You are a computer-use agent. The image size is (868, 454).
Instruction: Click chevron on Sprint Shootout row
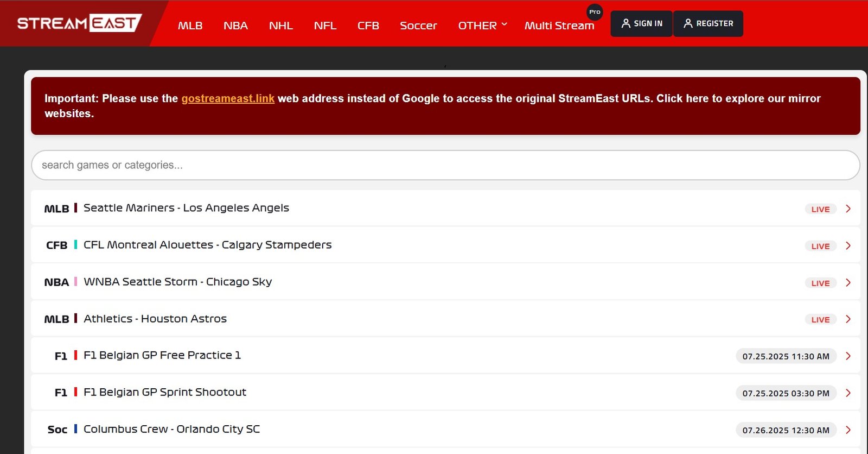(848, 393)
